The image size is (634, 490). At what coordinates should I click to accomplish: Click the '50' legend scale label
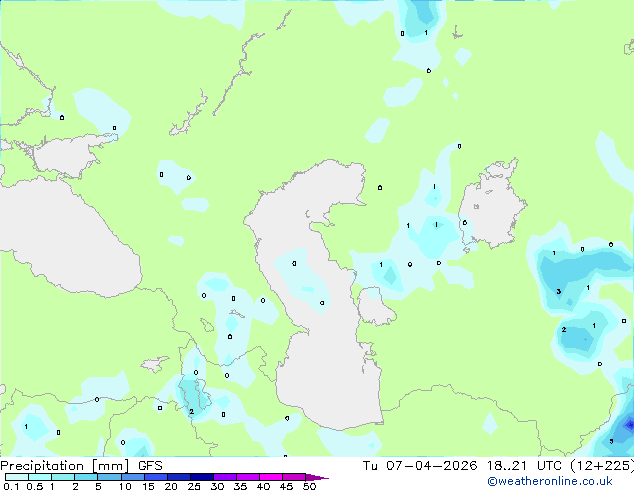pos(310,486)
